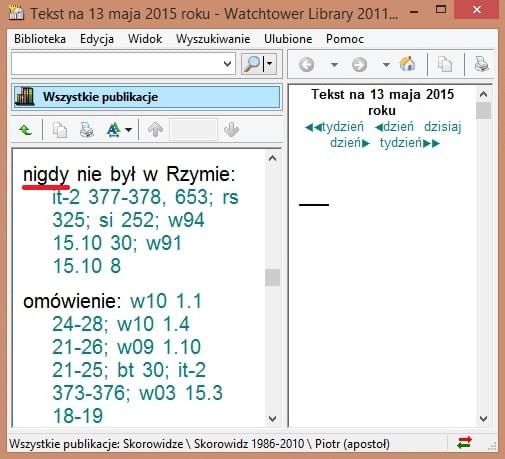Screen dimensions: 505x459
Task: Open reference w91 15.10 8
Action: [117, 254]
